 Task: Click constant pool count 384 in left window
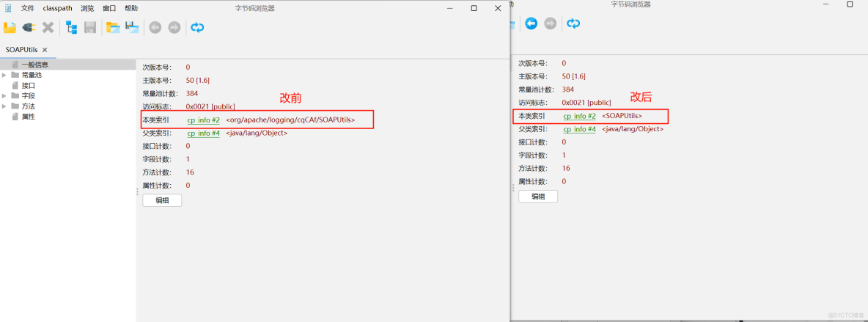[x=192, y=93]
